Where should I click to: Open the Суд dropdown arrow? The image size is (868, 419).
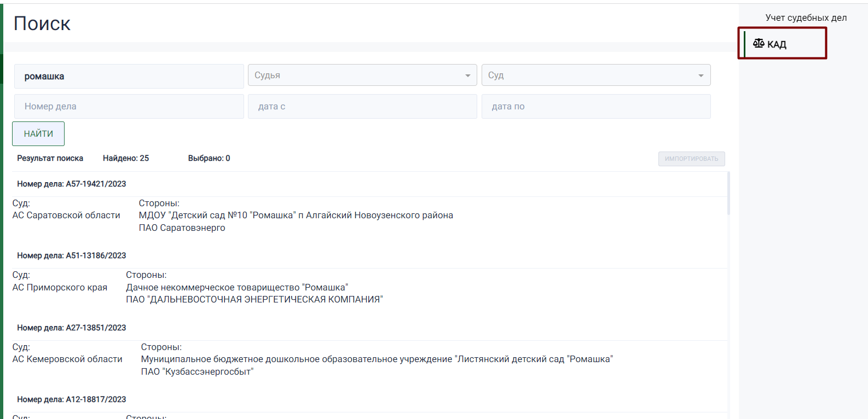(x=701, y=75)
